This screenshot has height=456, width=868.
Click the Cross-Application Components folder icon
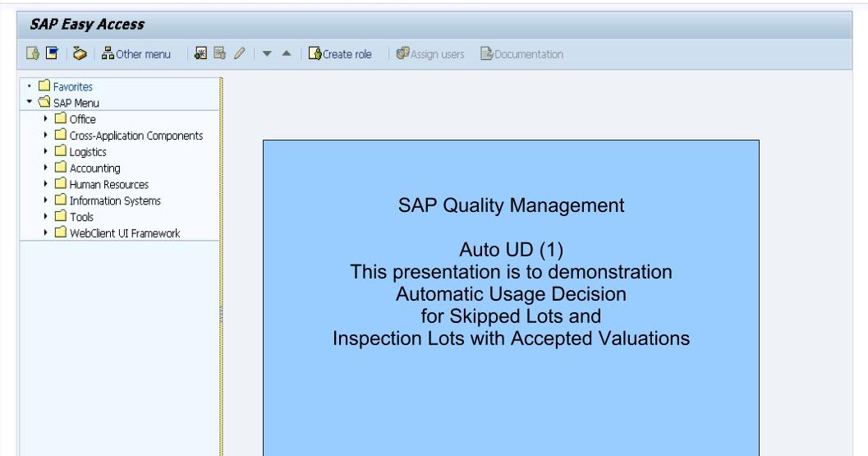60,134
